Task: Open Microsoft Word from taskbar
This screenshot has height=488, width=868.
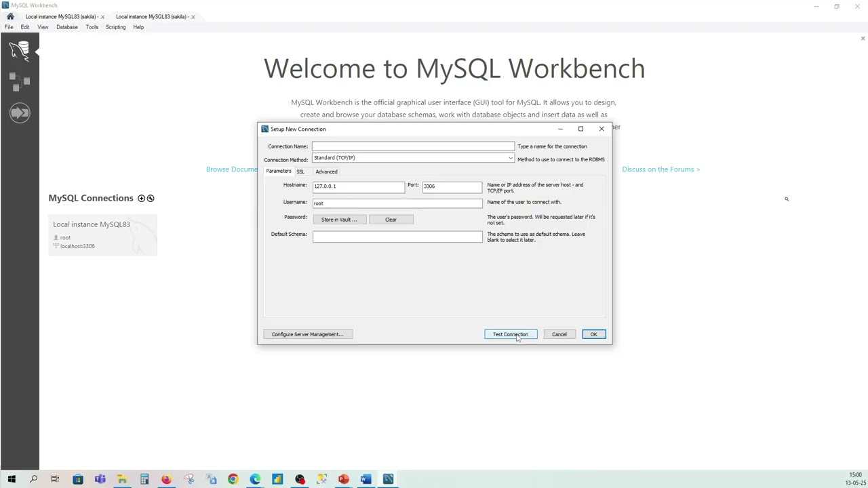Action: pos(366,479)
